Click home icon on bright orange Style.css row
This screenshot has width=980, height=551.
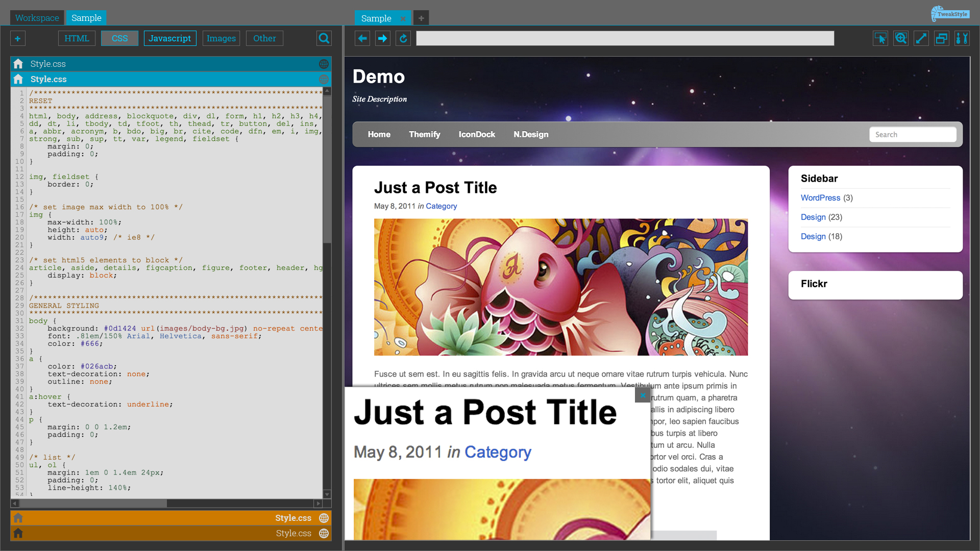pos(18,518)
